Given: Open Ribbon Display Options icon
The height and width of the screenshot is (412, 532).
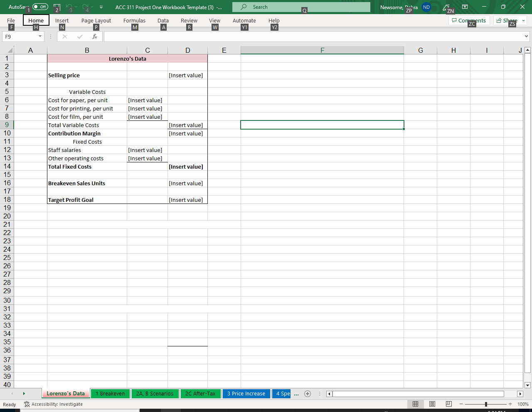Looking at the screenshot, I should (465, 7).
